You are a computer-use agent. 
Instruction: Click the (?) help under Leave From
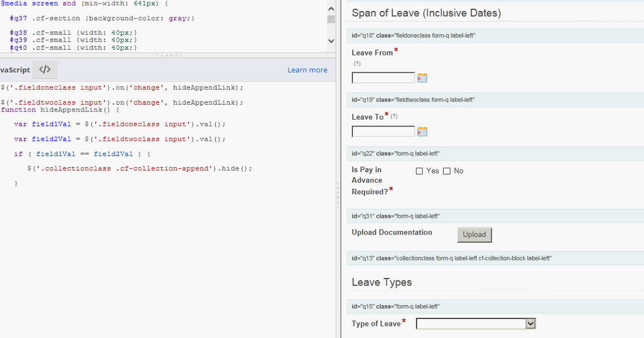click(357, 64)
